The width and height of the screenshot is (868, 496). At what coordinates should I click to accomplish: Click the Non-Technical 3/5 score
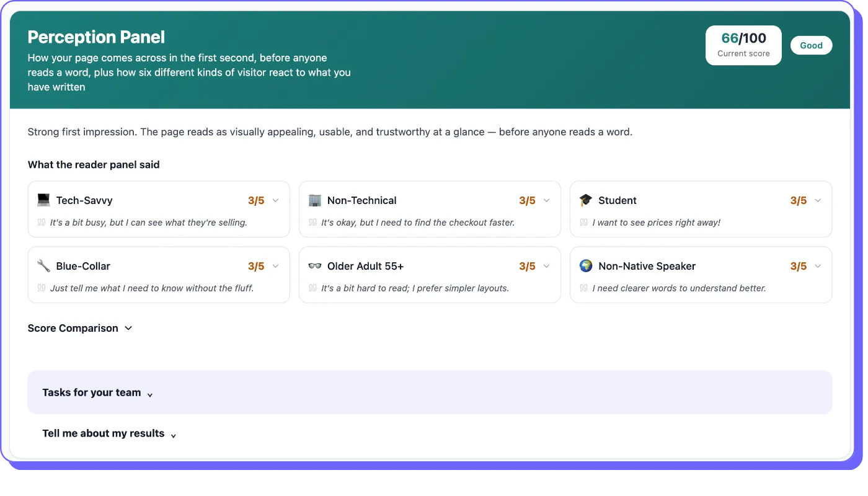point(527,200)
